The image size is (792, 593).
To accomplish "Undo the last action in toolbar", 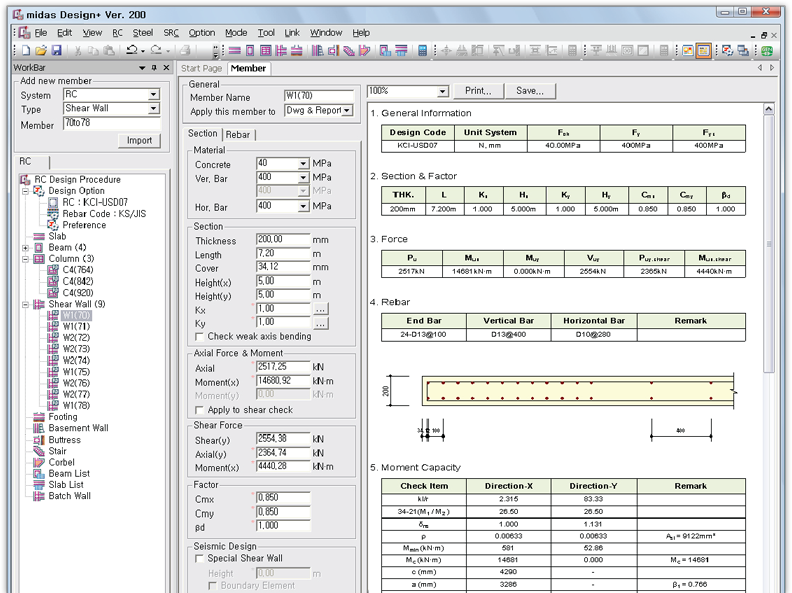I will (x=132, y=51).
